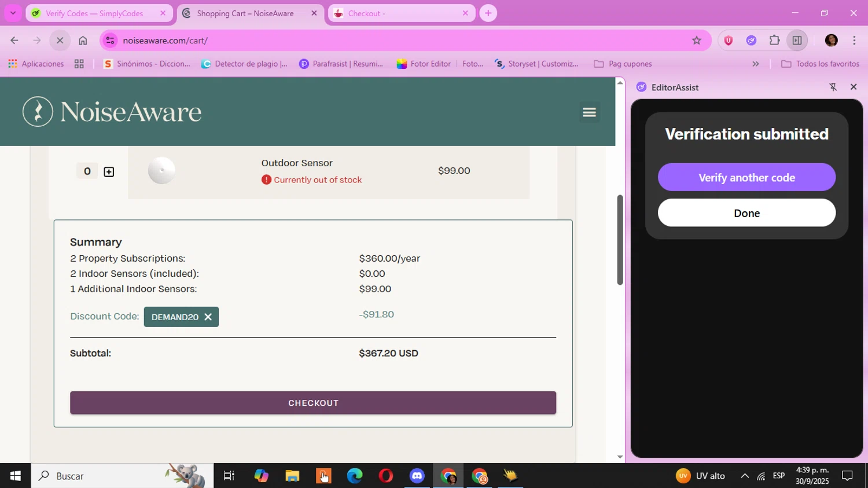The width and height of the screenshot is (868, 488).
Task: Click the Done button in EditorAssist
Action: (x=746, y=213)
